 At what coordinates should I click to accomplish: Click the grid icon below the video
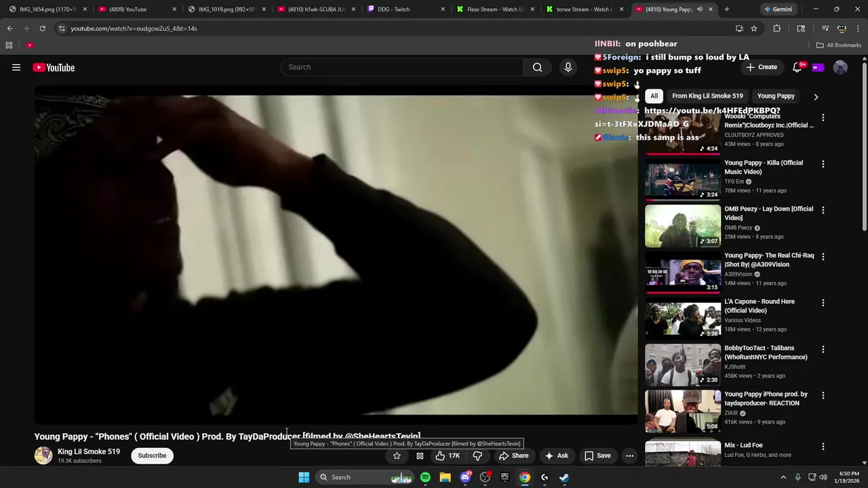(420, 455)
